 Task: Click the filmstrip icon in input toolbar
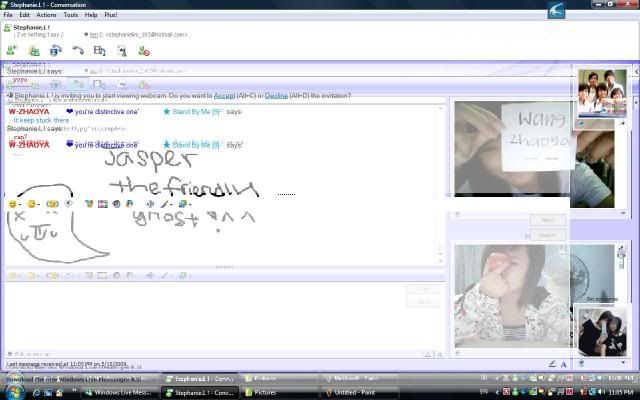103,204
